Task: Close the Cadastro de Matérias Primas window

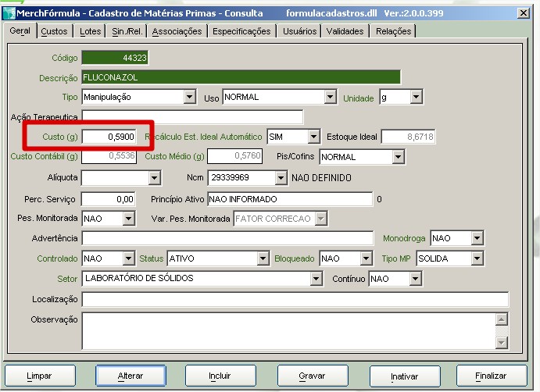Action: (x=522, y=13)
